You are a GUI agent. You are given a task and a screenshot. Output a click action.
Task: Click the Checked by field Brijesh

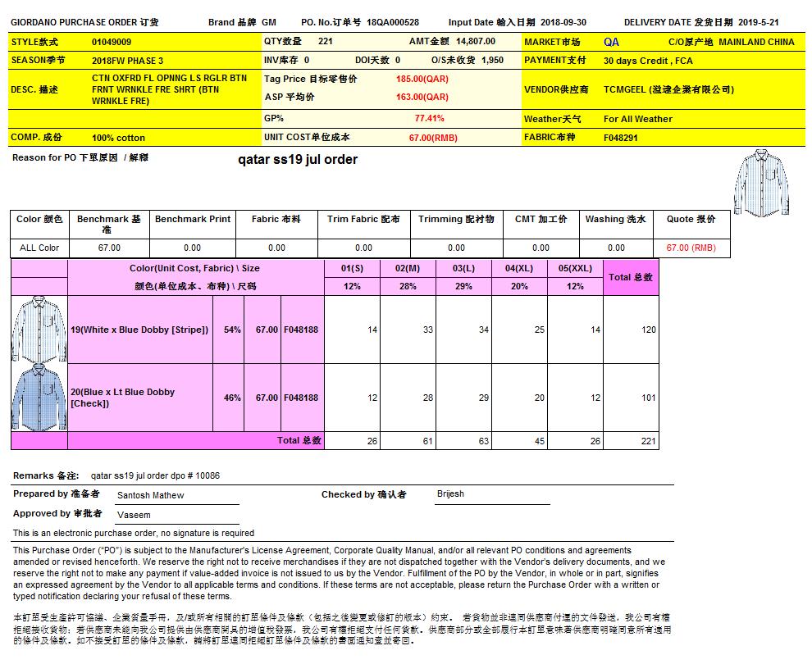[x=450, y=493]
